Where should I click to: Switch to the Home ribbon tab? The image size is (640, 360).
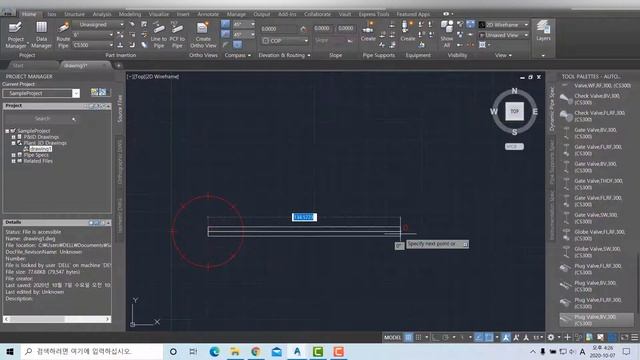tap(29, 14)
